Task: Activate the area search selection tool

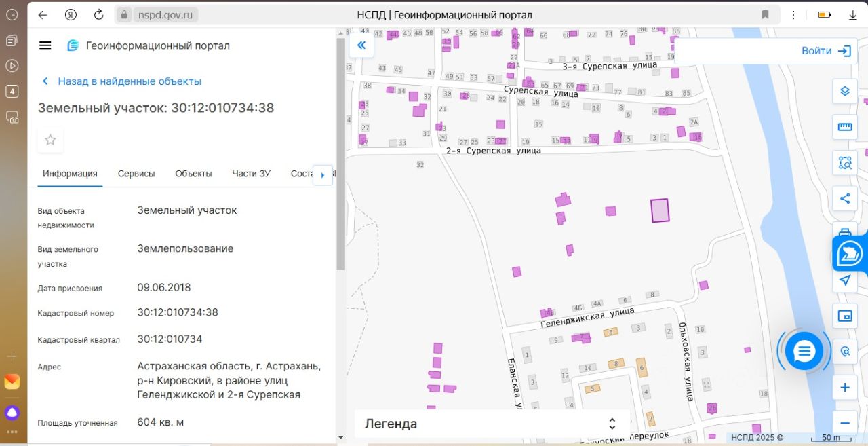Action: pos(845,163)
